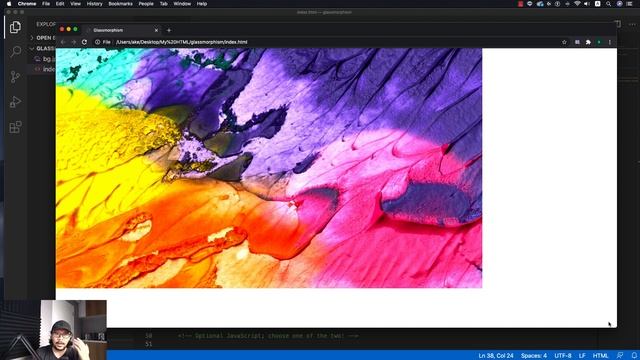Select the bg image file in Explorer
This screenshot has width=640, height=360.
coord(45,59)
